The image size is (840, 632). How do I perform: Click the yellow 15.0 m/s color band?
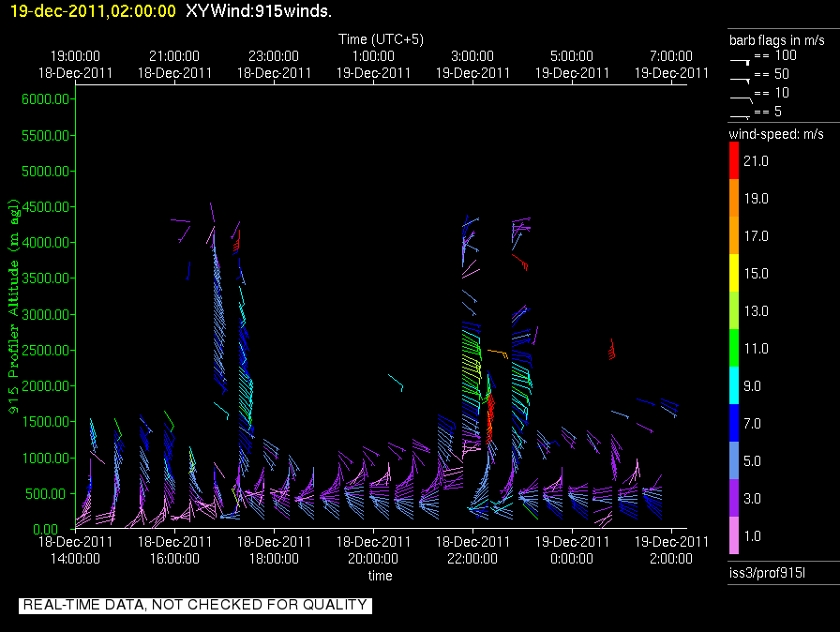(x=734, y=273)
